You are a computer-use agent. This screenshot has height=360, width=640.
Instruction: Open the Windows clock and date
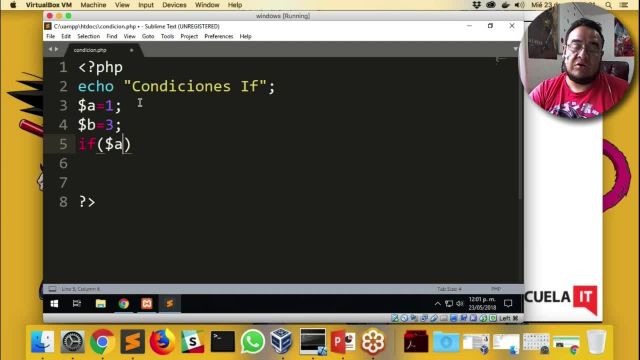[x=482, y=304]
